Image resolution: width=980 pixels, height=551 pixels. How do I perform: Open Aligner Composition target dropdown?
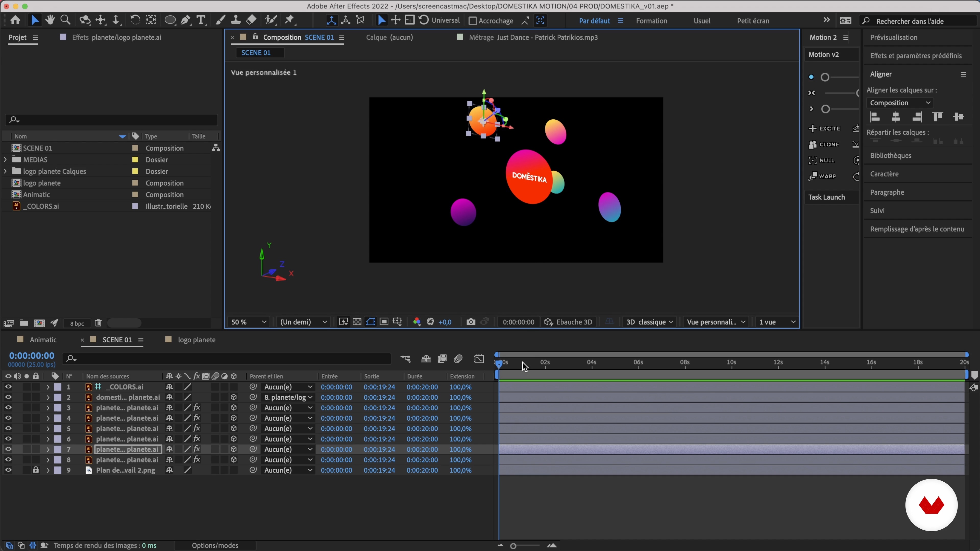tap(900, 103)
